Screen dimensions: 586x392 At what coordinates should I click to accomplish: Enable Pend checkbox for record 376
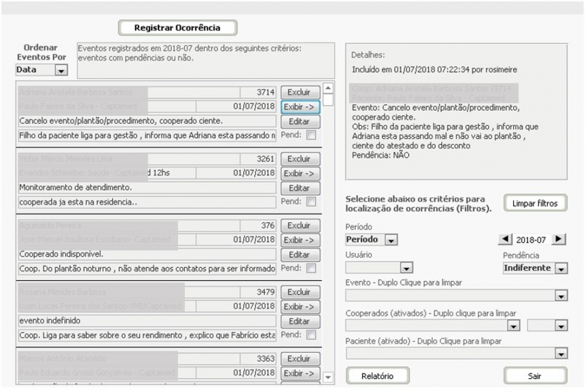[x=311, y=268]
